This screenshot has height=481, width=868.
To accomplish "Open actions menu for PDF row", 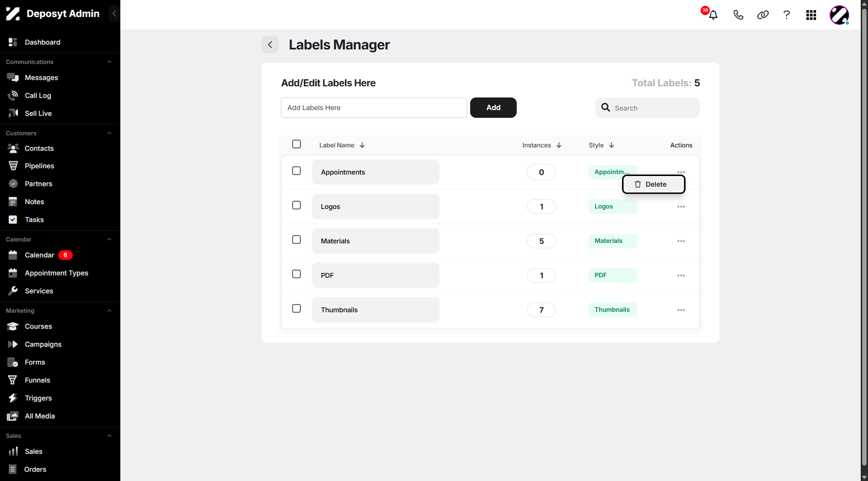I will tap(681, 275).
